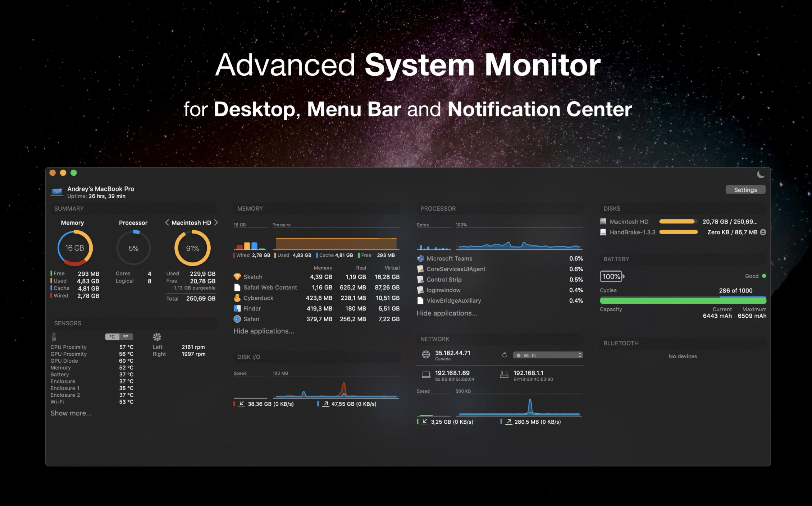Click the Left fan 2161 rpm value
This screenshot has height=506, width=812.
pyautogui.click(x=193, y=347)
